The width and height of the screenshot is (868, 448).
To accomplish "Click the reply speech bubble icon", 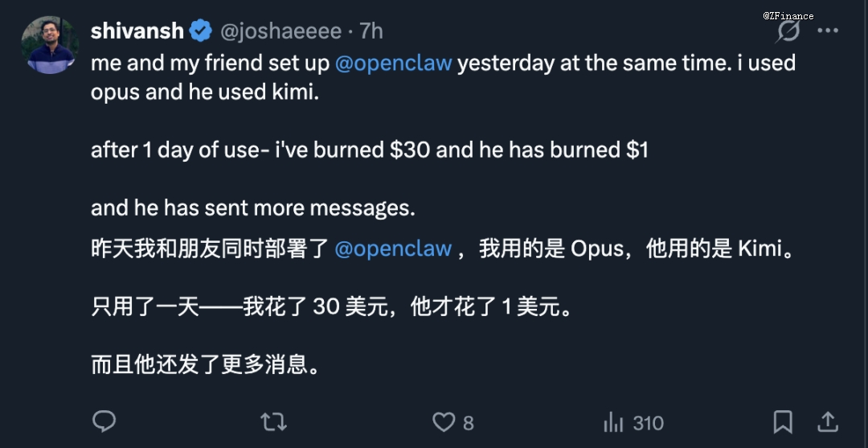I will 104,421.
